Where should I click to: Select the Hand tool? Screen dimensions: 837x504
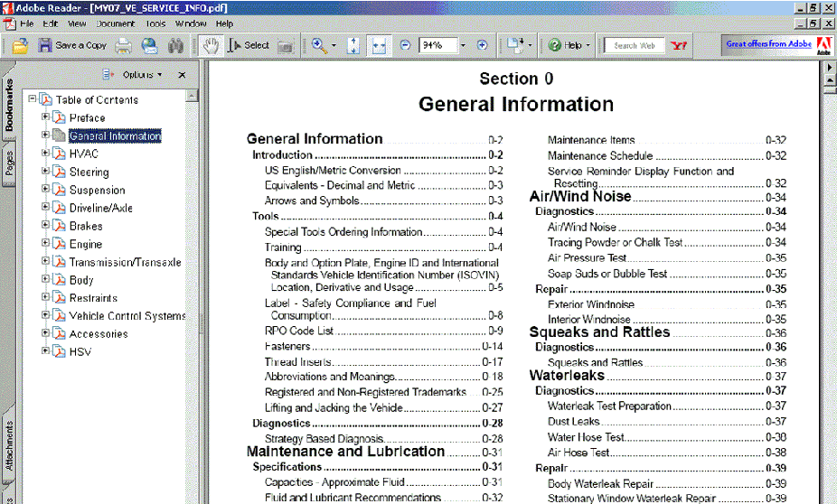[x=211, y=45]
